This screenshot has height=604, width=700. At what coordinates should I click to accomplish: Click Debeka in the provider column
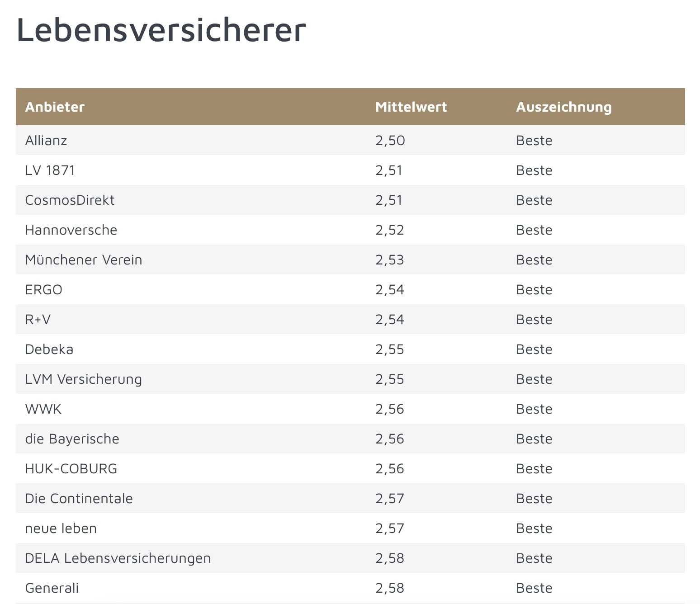pos(49,349)
